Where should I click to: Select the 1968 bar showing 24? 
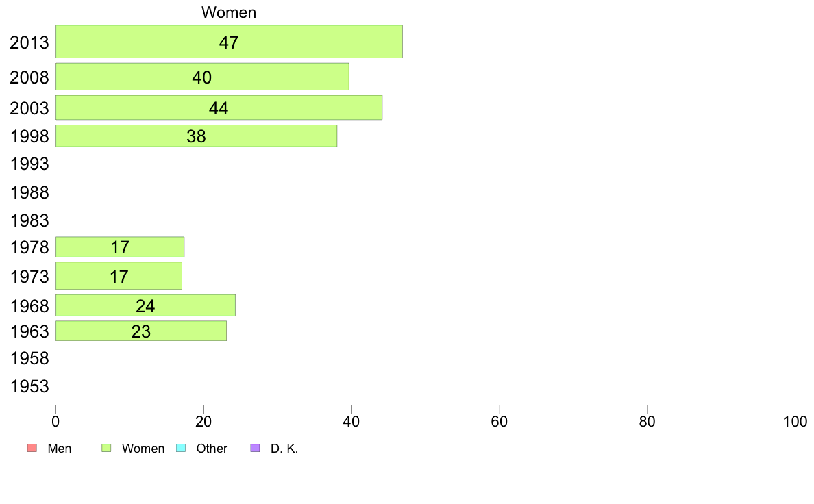[x=145, y=305]
